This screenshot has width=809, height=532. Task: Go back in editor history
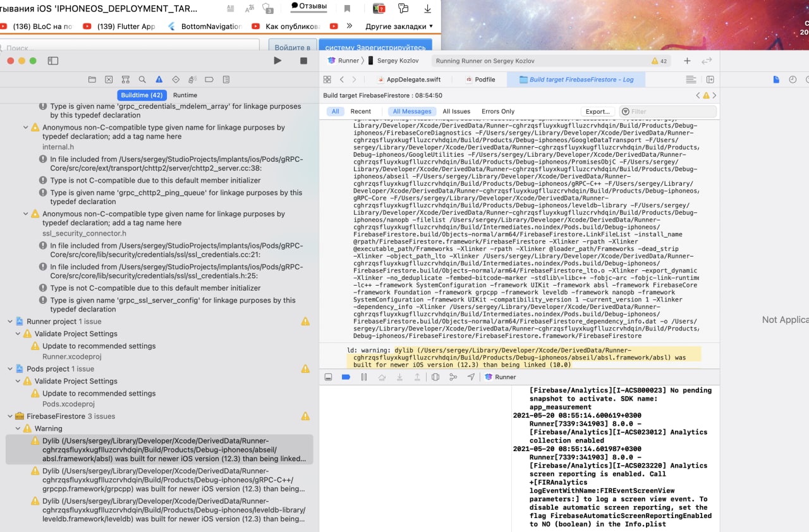(342, 80)
